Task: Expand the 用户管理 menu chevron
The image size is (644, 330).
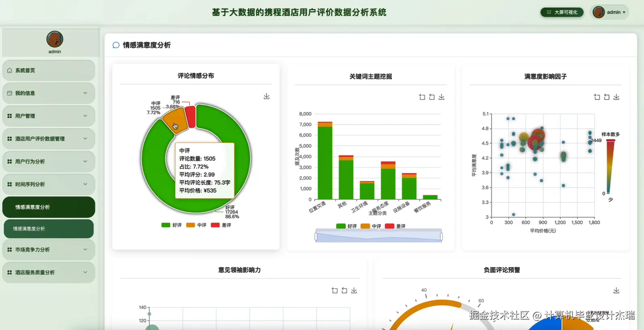Action: click(x=85, y=116)
